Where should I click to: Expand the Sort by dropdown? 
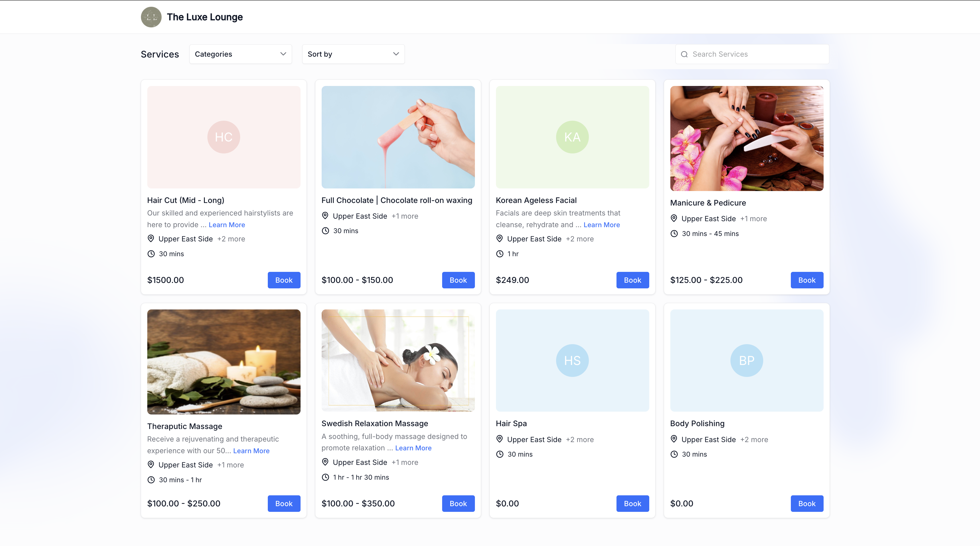[353, 54]
